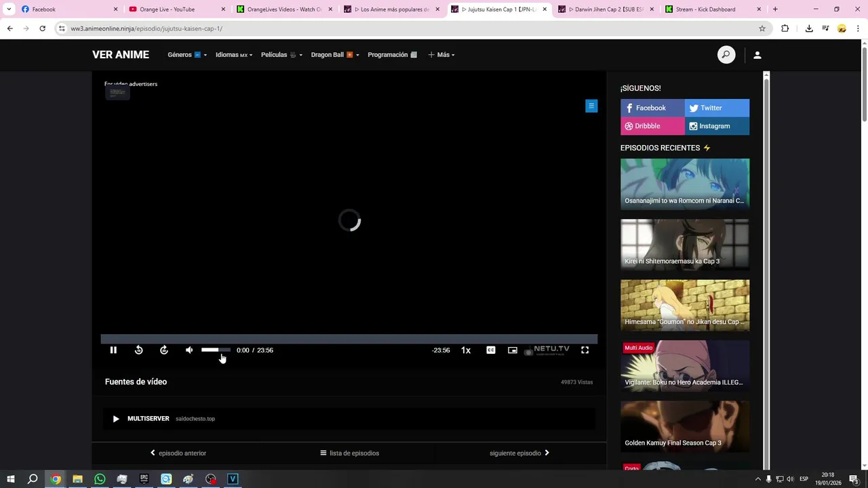Mute the player volume speaker icon
This screenshot has width=868, height=488.
(x=189, y=350)
